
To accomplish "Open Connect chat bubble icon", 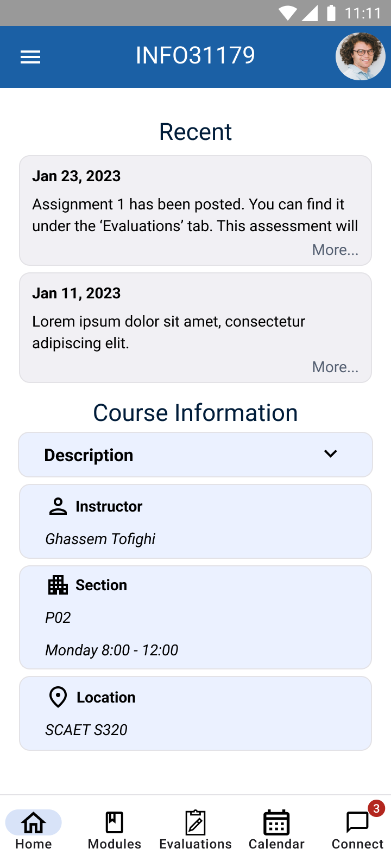I will (x=357, y=822).
